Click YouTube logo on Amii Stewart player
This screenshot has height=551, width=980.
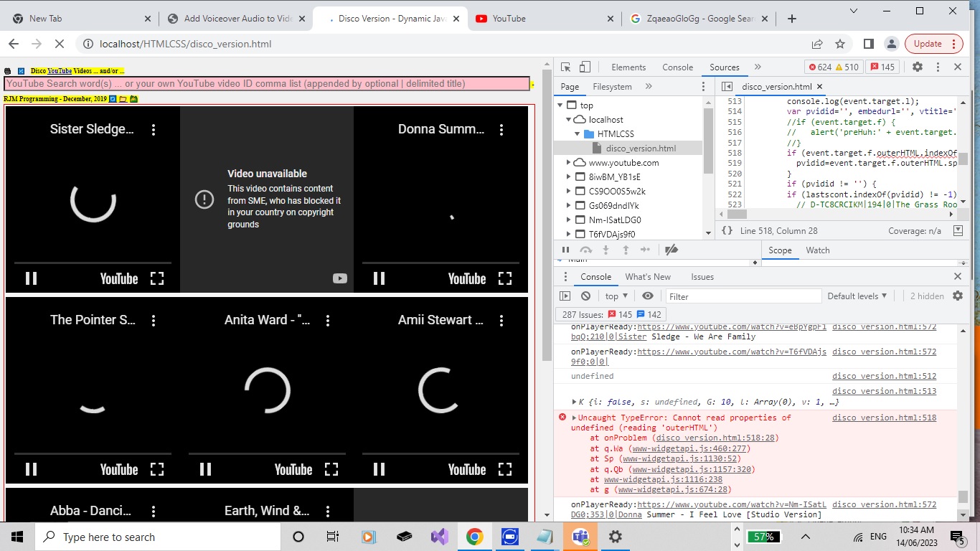(x=467, y=470)
